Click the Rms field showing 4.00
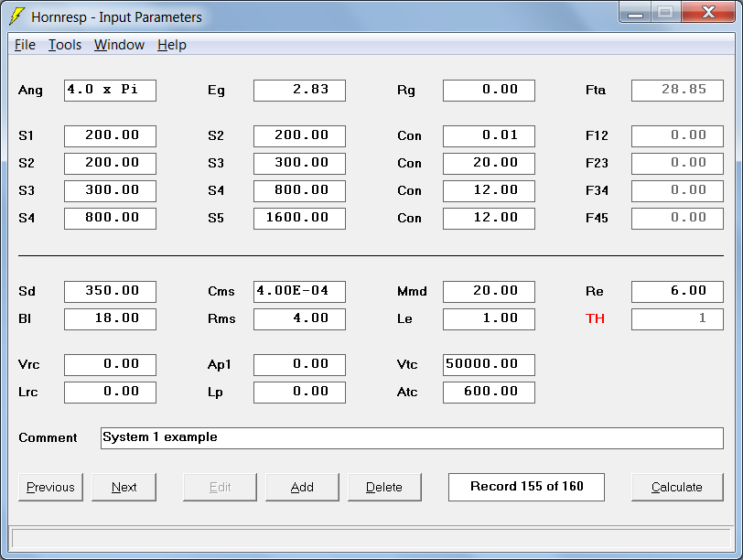 tap(299, 318)
